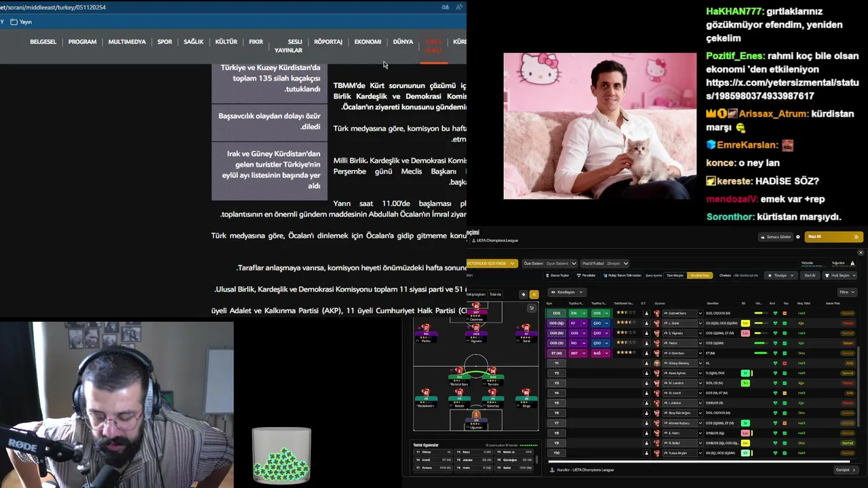868x488 pixels.
Task: Open the BELGESEL menu on the news site
Action: pyautogui.click(x=43, y=41)
